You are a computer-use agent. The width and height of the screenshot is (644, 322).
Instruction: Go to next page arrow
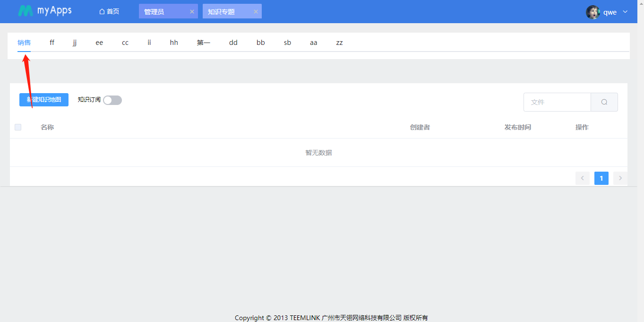point(620,178)
